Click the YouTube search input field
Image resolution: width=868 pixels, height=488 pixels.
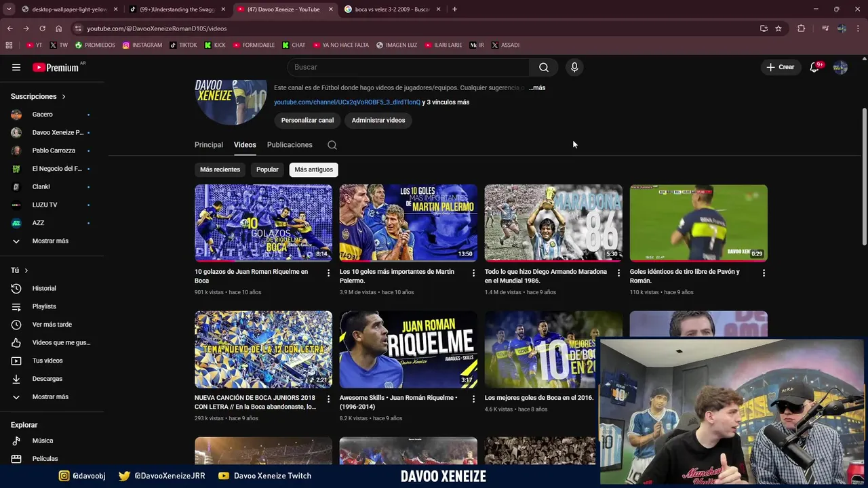coord(408,67)
